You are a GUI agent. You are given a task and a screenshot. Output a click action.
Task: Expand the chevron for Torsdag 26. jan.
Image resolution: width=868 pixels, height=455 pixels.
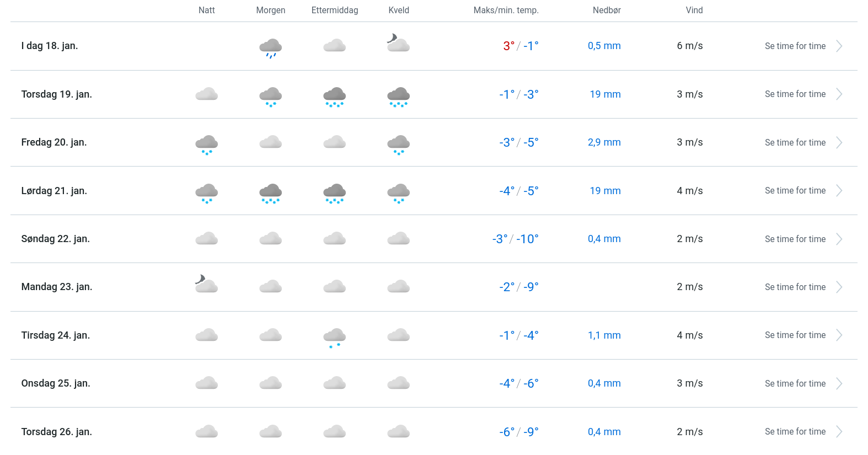click(839, 432)
